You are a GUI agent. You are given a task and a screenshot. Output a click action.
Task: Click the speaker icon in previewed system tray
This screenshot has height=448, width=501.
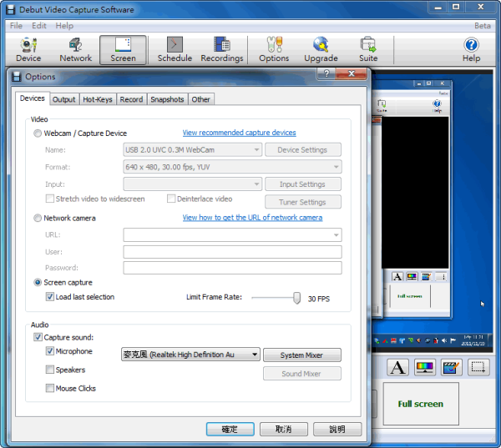click(444, 340)
